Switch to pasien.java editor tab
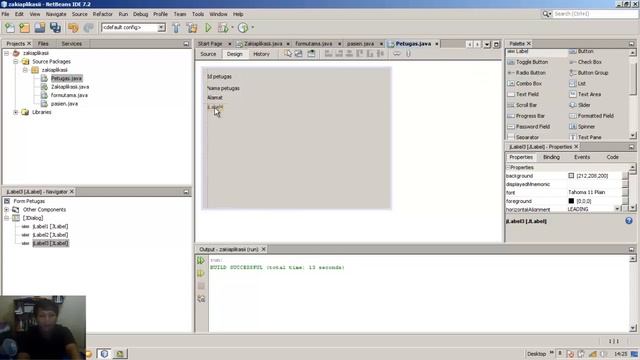640x360 pixels. [360, 44]
